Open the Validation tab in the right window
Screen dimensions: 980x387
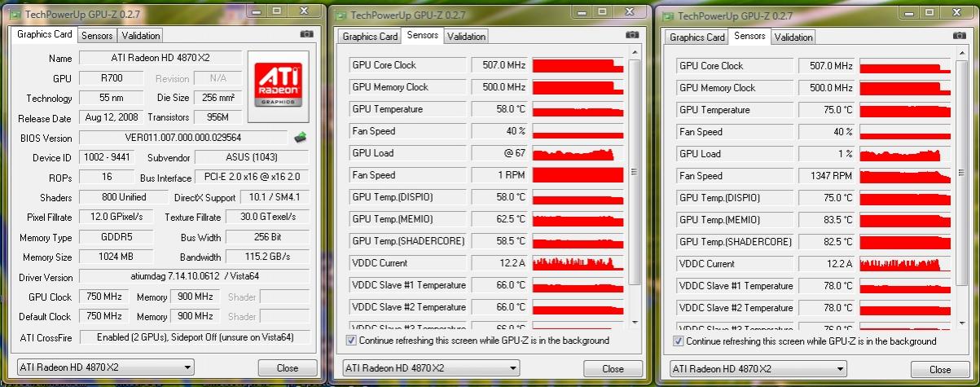[793, 37]
